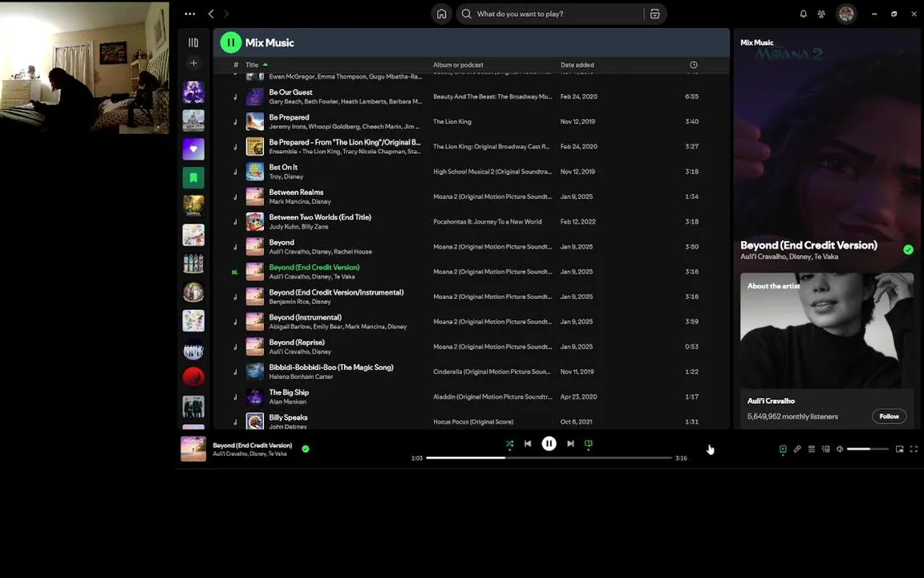924x578 pixels.
Task: Skip to next track
Action: pos(570,443)
